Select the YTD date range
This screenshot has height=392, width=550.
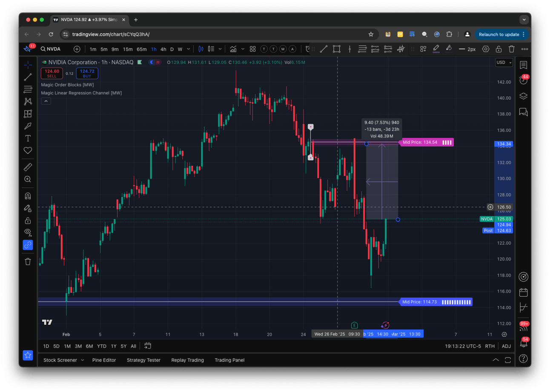(x=102, y=346)
